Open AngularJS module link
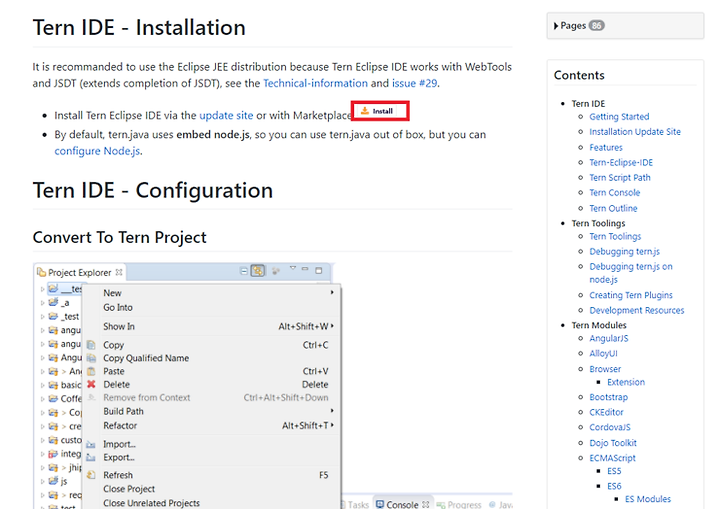Screen dimensions: 720x509 609,338
